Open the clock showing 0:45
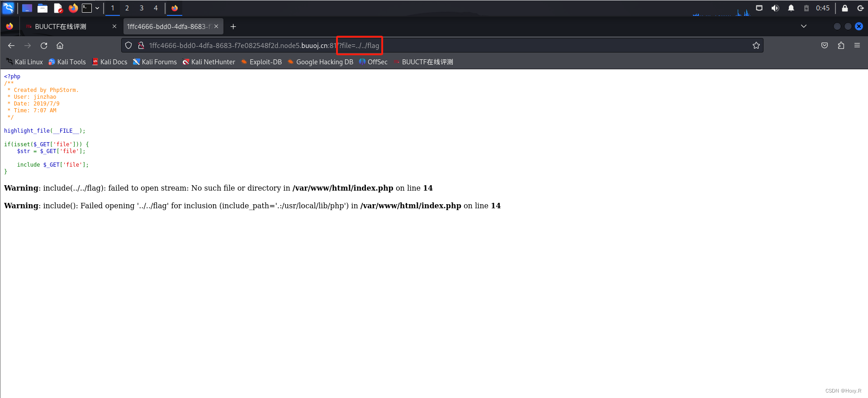Image resolution: width=868 pixels, height=398 pixels. (823, 8)
